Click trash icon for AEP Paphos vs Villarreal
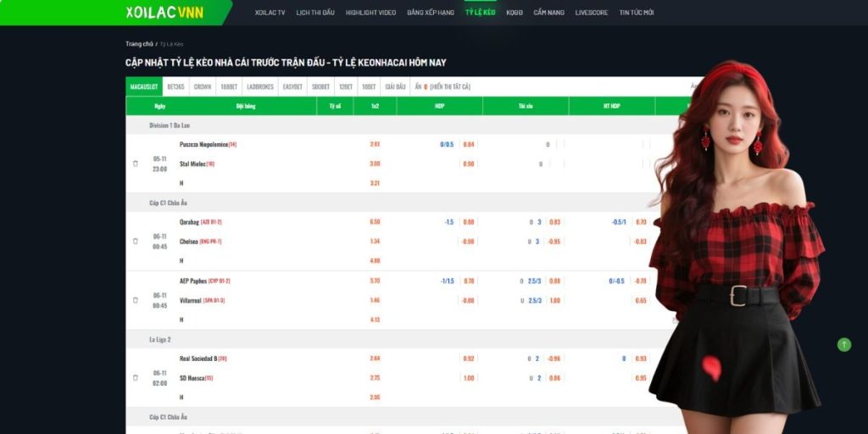 136,300
